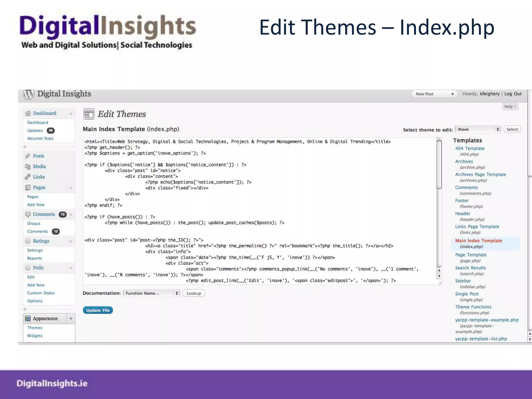Click the Lookup button
This screenshot has height=399, width=532.
pos(194,293)
